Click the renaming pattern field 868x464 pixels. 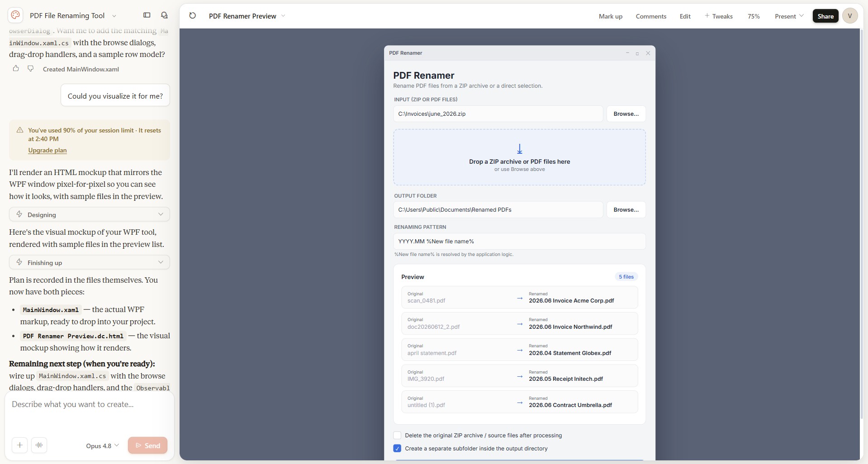[519, 241]
